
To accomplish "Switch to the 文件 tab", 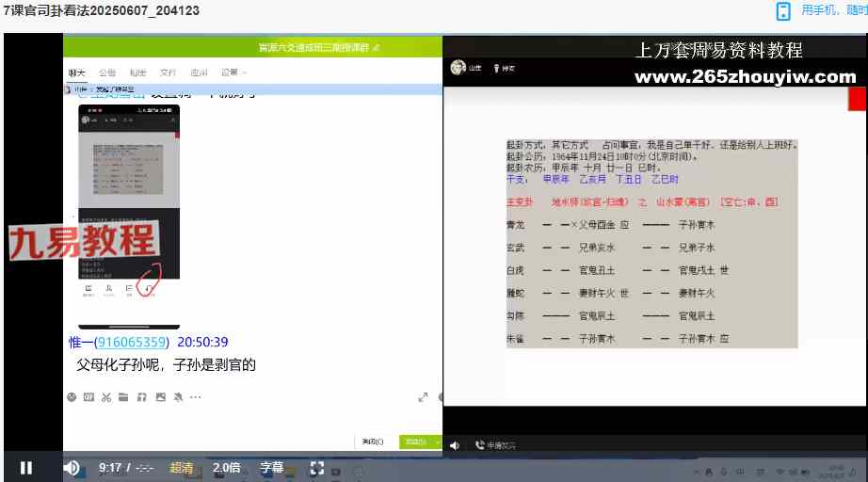I will [x=168, y=72].
